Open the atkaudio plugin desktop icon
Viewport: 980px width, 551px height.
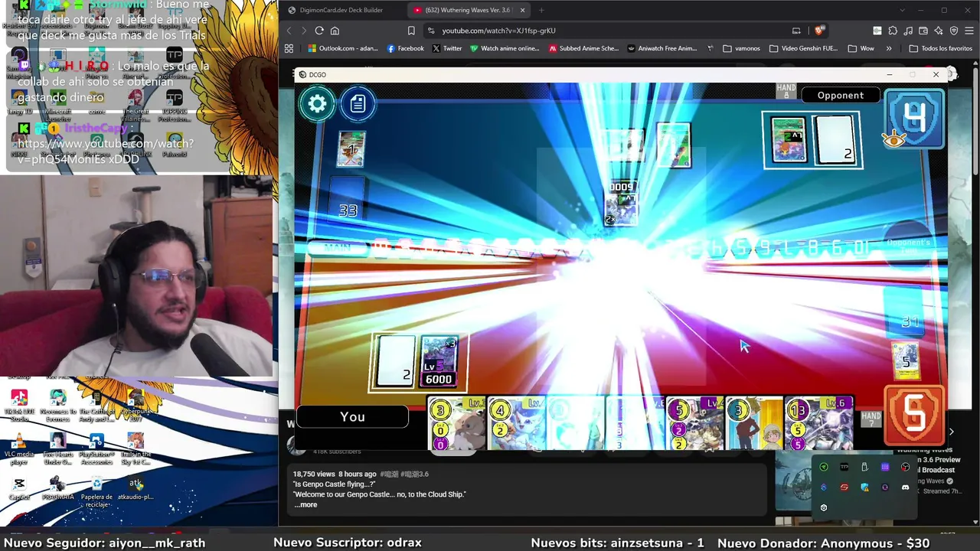pyautogui.click(x=136, y=488)
